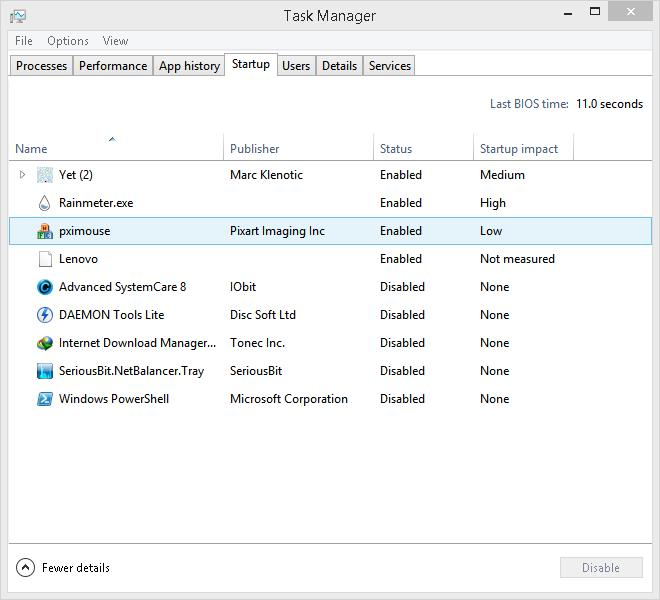
Task: Click the Internet Download Manager icon
Action: (45, 343)
